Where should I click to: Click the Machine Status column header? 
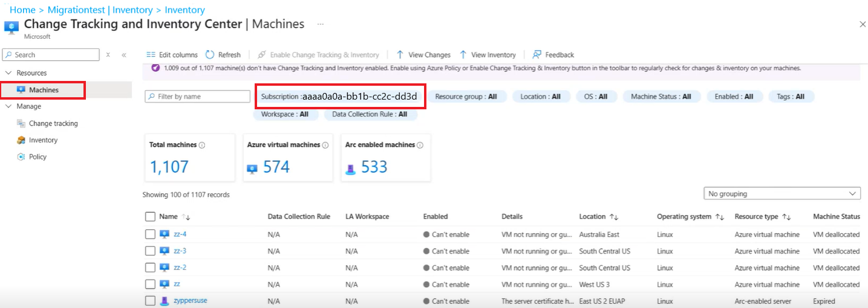tap(837, 216)
